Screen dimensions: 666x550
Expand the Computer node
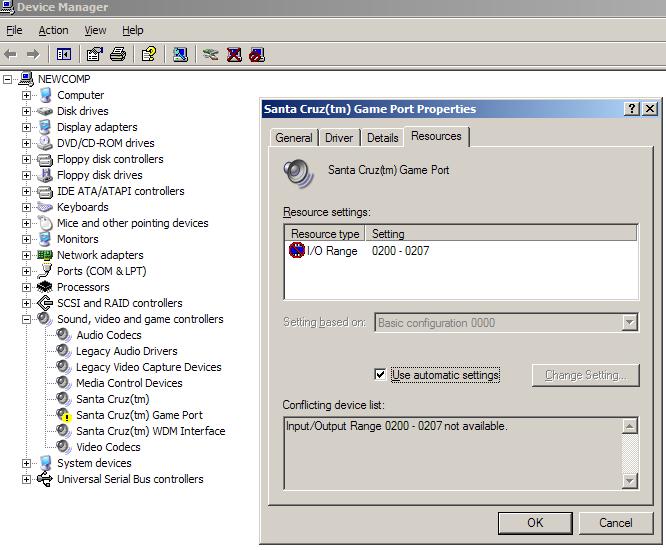[26, 96]
